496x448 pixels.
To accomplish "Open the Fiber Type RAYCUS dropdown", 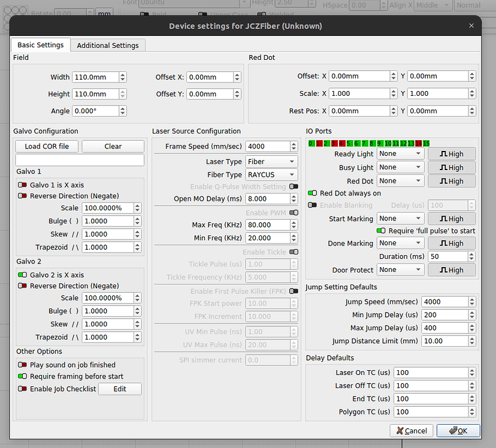I will coord(271,174).
